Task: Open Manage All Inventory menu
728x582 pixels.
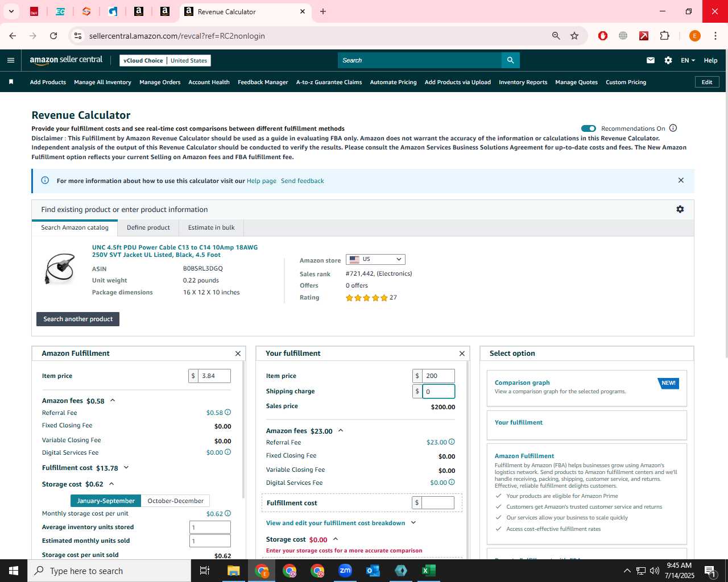Action: coord(102,82)
